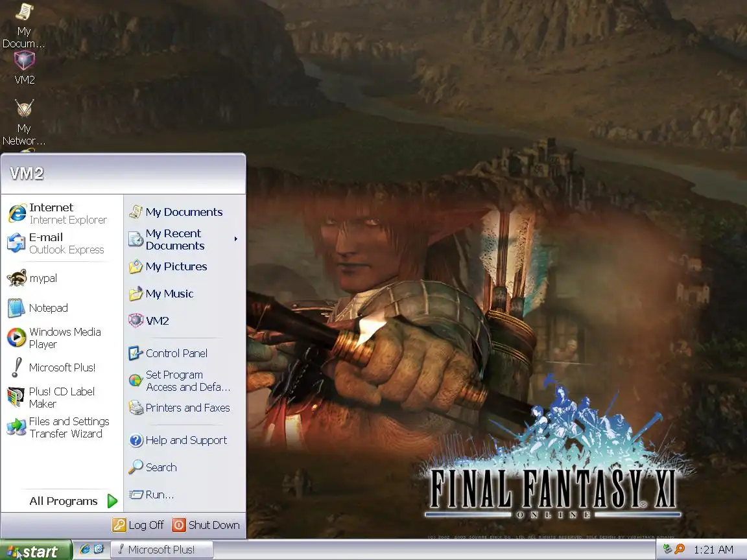Click VM2 user name in Start header
Image resolution: width=747 pixels, height=560 pixels.
27,173
